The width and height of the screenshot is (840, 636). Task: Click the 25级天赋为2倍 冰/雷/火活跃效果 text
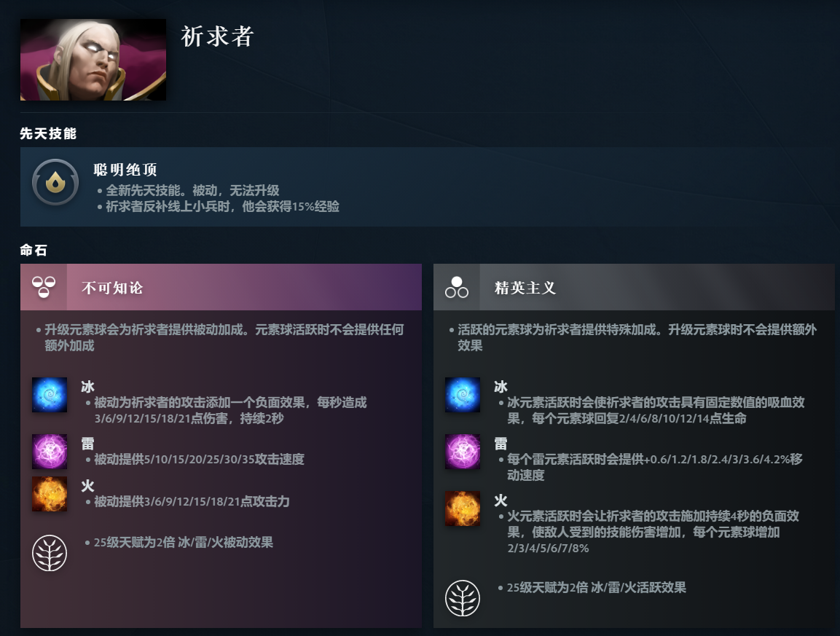(596, 587)
